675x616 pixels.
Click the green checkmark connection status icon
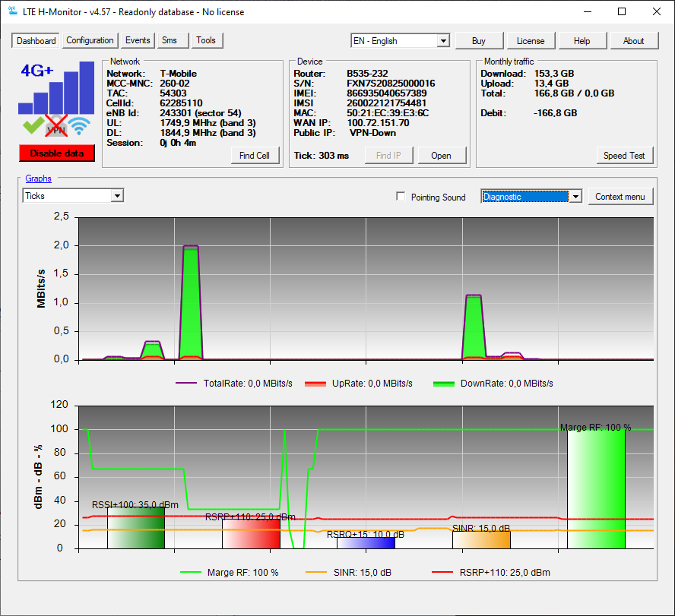coord(33,125)
